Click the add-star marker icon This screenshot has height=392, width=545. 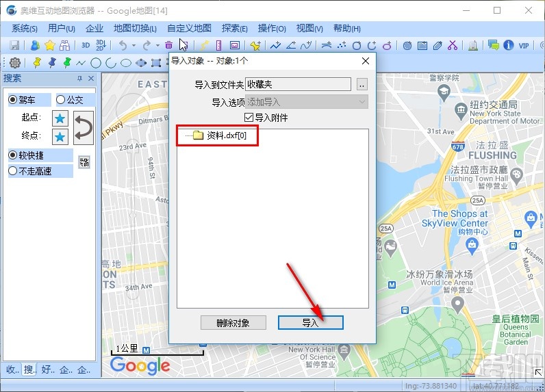(x=255, y=45)
